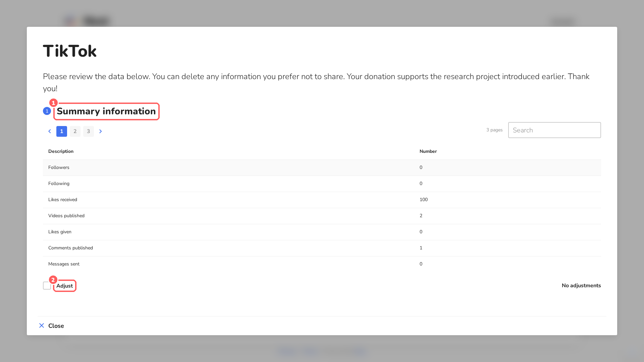Select the Likes given cell
The width and height of the screenshot is (644, 362).
point(60,232)
